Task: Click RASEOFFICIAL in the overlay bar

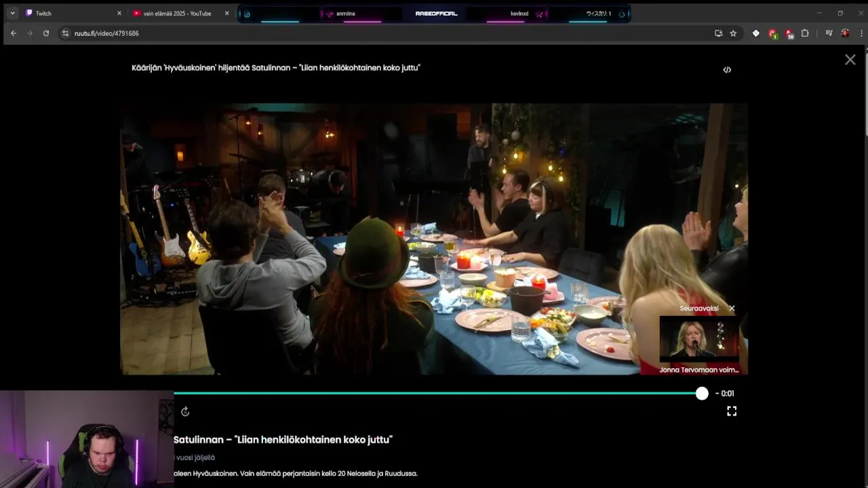Action: point(436,14)
